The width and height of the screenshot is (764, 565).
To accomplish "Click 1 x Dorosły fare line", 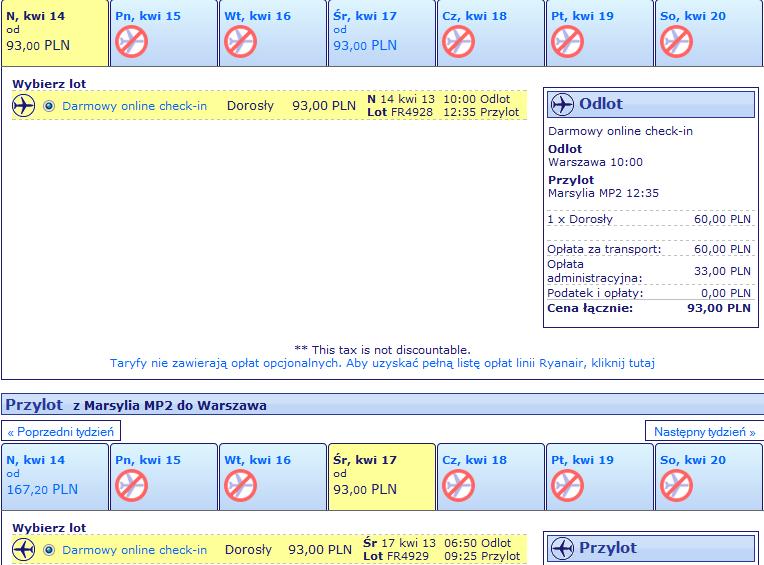I will point(649,219).
